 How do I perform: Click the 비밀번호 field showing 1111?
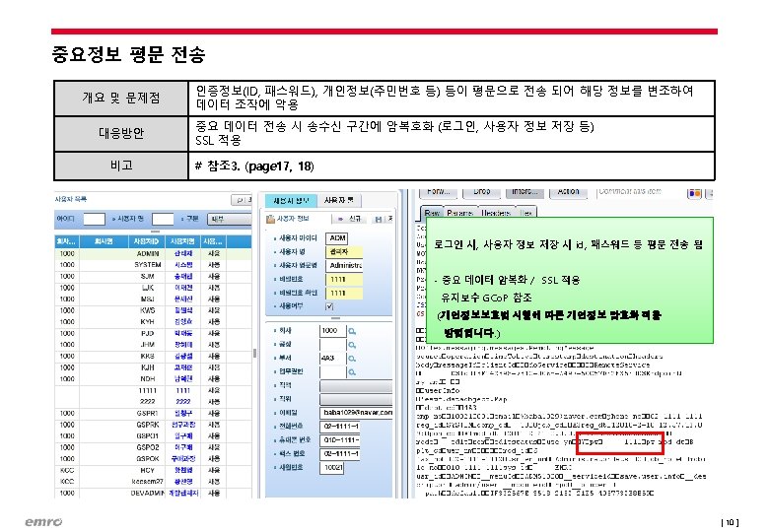pos(344,280)
